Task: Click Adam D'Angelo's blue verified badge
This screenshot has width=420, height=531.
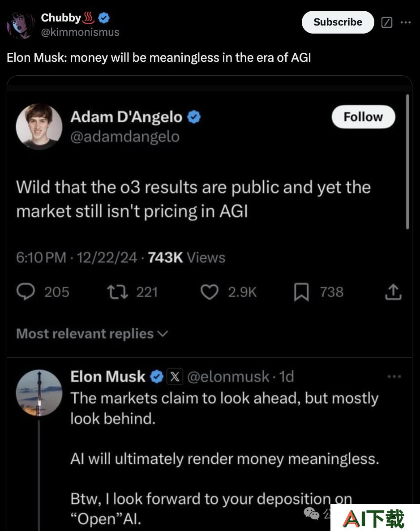Action: click(194, 117)
